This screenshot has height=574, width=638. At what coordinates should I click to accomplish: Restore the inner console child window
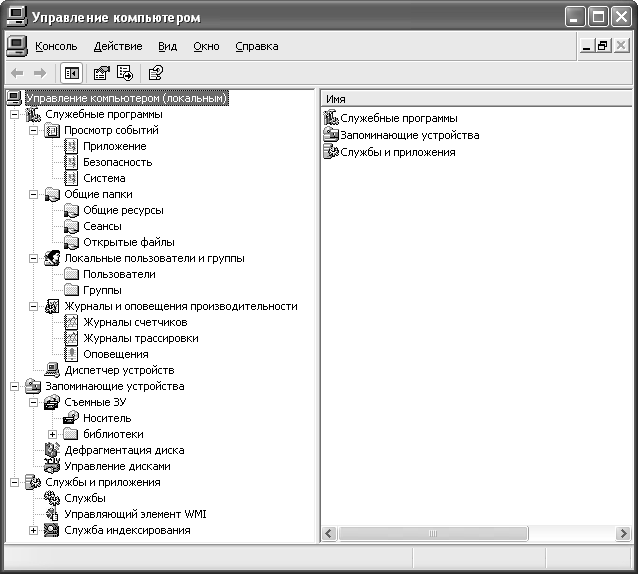603,46
